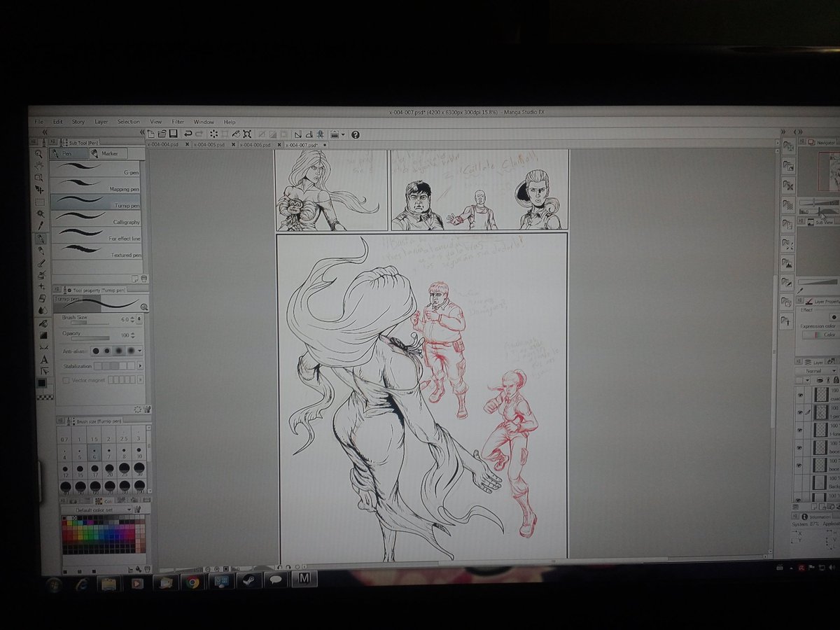Select the Auto select wand tool
The image size is (840, 630).
point(41,213)
